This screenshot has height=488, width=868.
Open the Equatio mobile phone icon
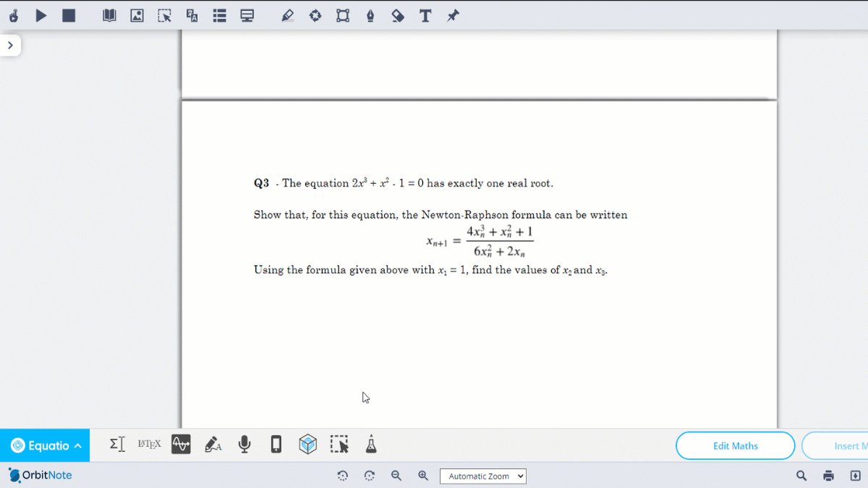pyautogui.click(x=276, y=445)
